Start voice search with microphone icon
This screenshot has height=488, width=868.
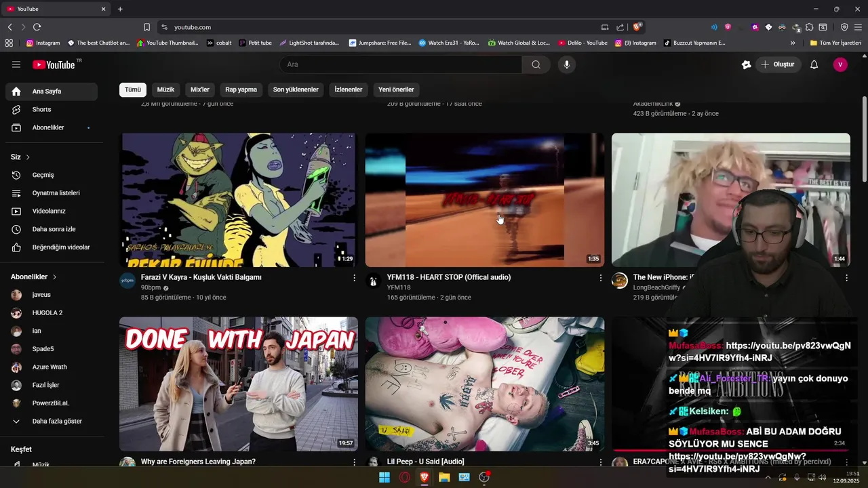[567, 64]
